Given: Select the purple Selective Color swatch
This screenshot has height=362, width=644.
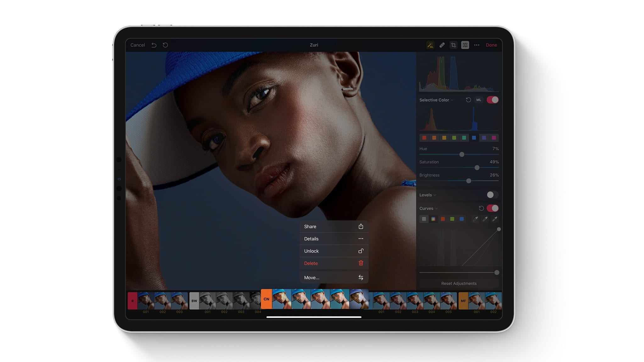Looking at the screenshot, I should coord(484,138).
